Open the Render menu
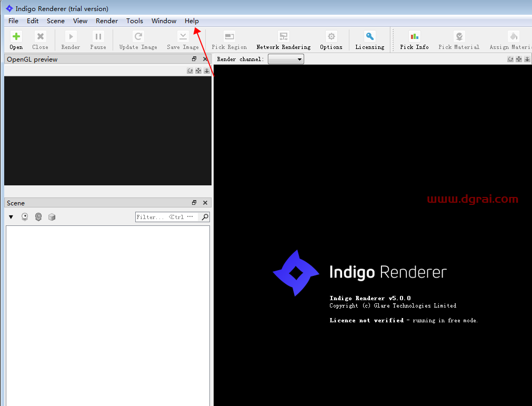The image size is (532, 406). click(106, 21)
